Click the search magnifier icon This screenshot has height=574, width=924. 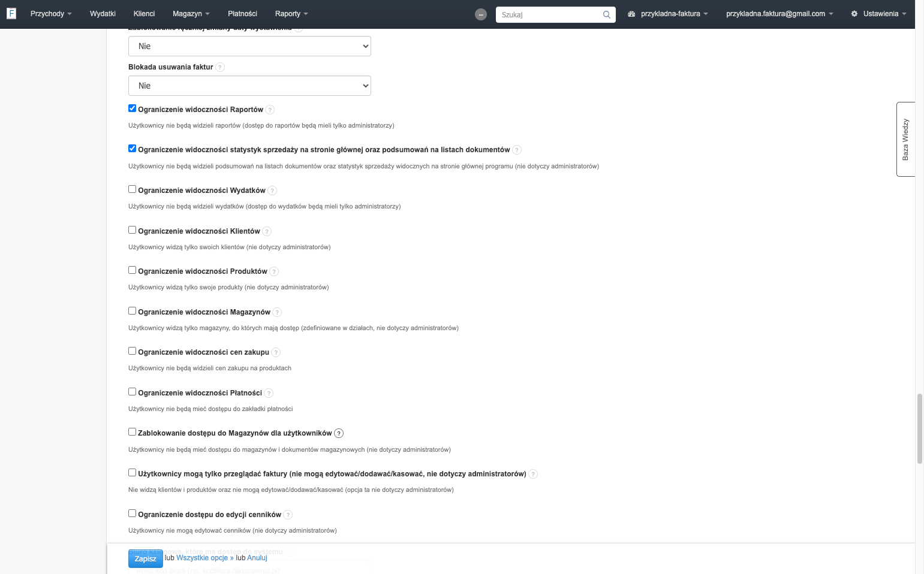click(607, 14)
